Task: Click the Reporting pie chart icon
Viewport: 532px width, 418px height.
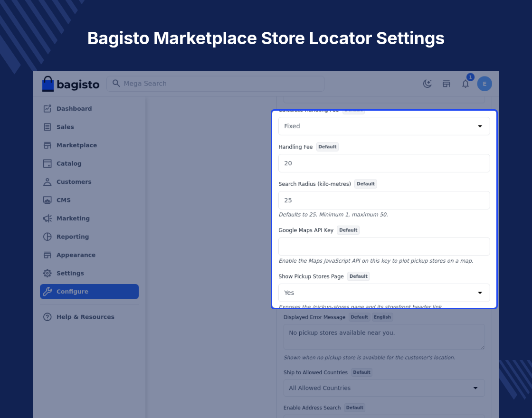Action: (x=47, y=237)
